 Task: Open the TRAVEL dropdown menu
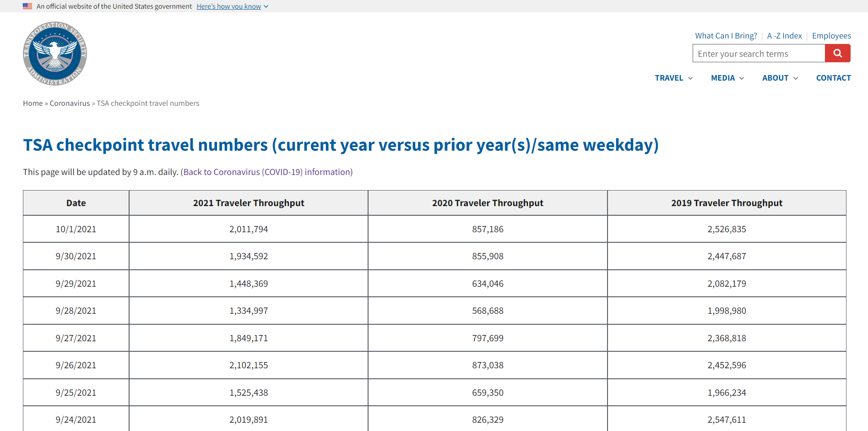673,78
